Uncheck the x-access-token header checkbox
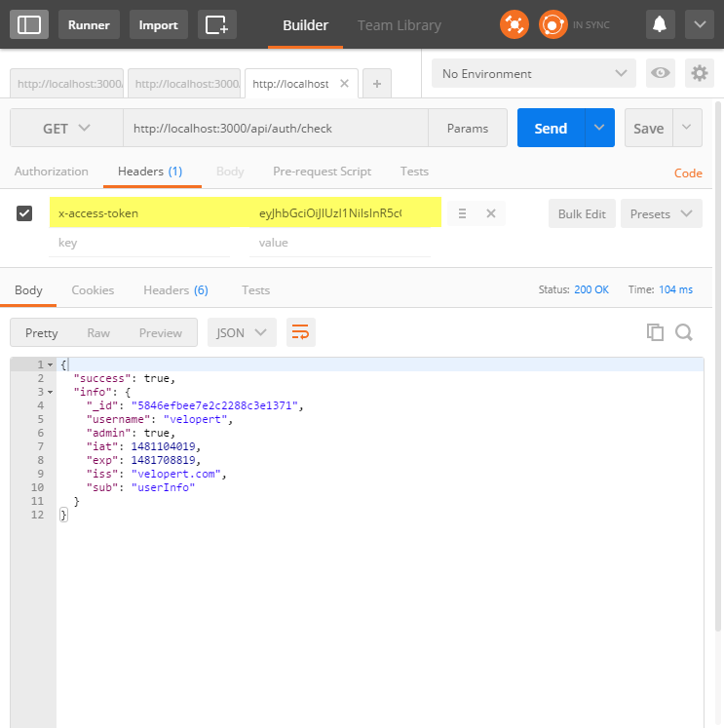Image resolution: width=724 pixels, height=728 pixels. tap(25, 213)
